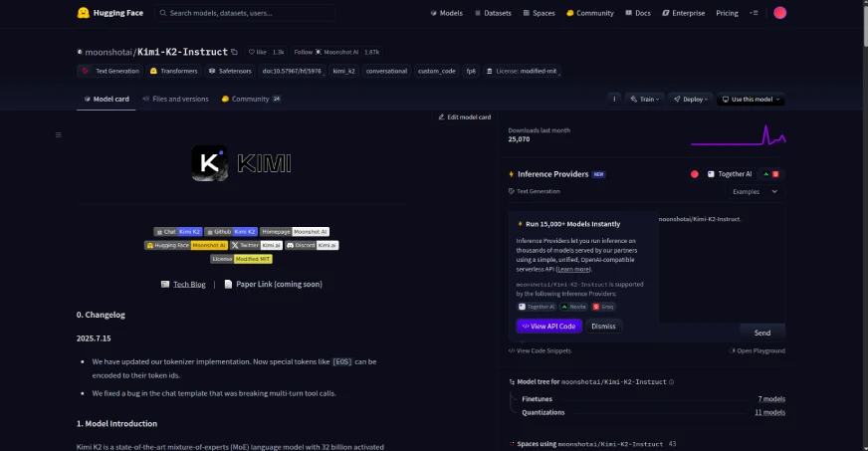Open the Text Generation task label
Viewport: 868px width, 451px height.
(x=535, y=191)
